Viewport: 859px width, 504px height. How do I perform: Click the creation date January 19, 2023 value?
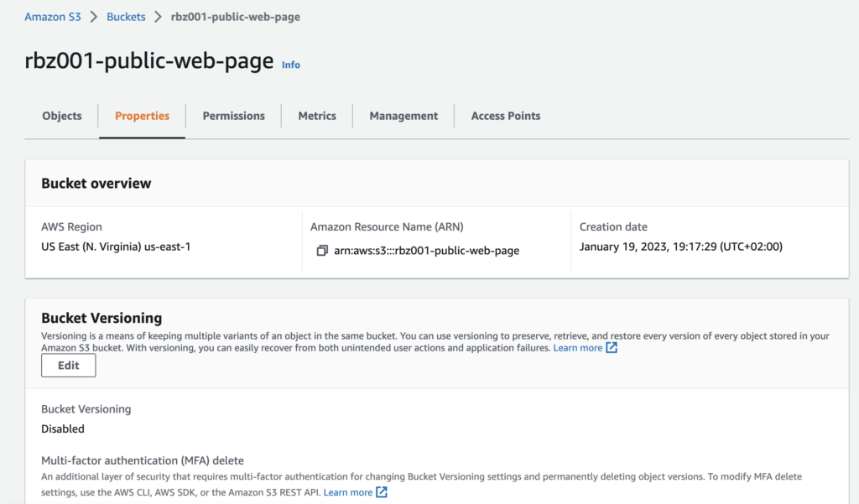[x=681, y=247]
